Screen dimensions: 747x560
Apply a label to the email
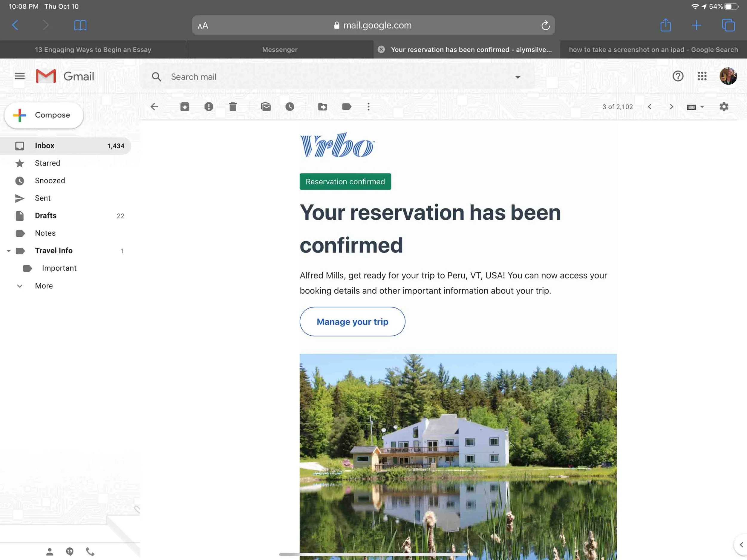click(x=346, y=107)
